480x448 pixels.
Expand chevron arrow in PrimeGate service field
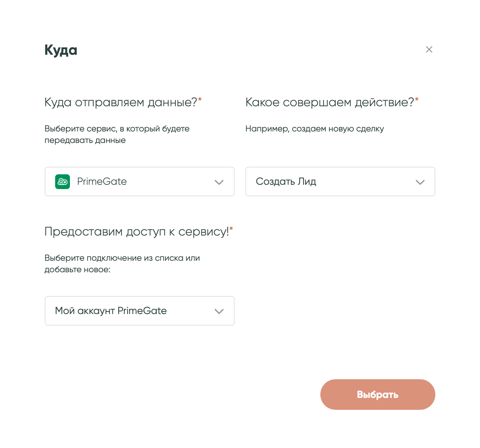219,182
